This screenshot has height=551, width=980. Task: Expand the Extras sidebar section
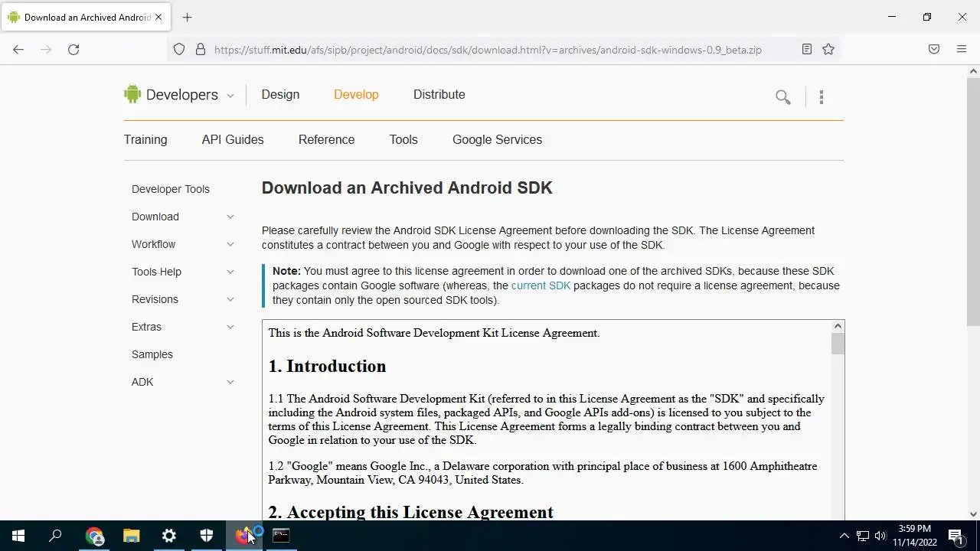[230, 327]
